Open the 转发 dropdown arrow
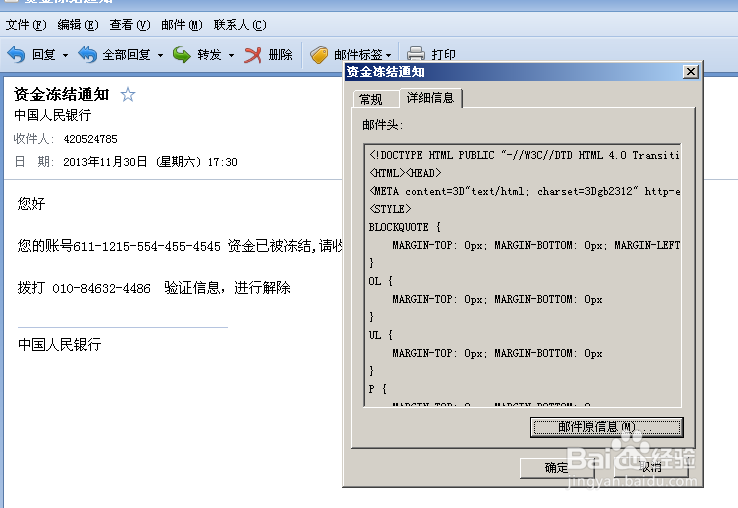Viewport: 738px width, 508px height. pyautogui.click(x=231, y=56)
